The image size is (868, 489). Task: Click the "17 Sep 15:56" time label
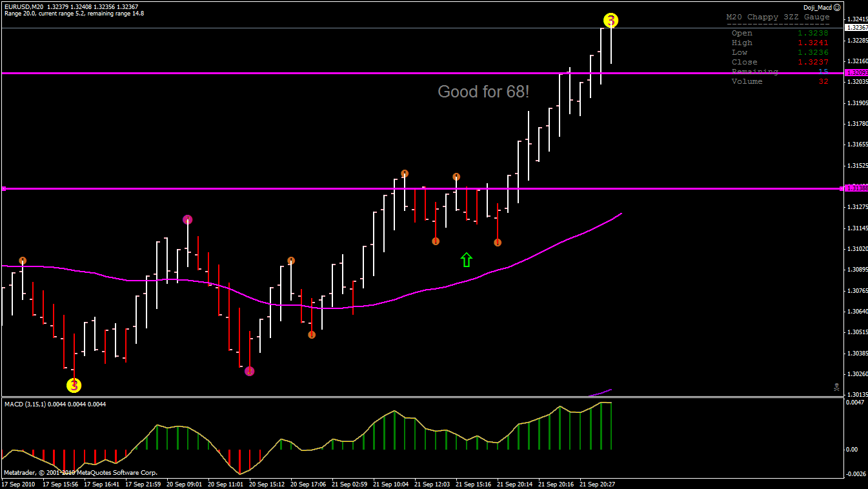pyautogui.click(x=61, y=484)
